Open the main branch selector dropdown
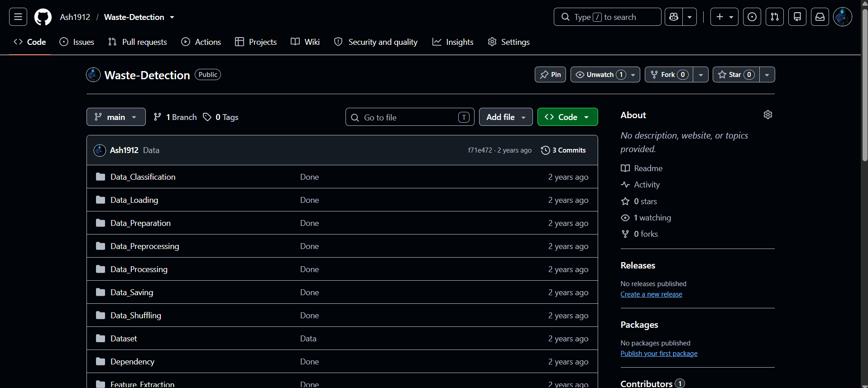Screen dimensions: 868x388 [x=116, y=117]
